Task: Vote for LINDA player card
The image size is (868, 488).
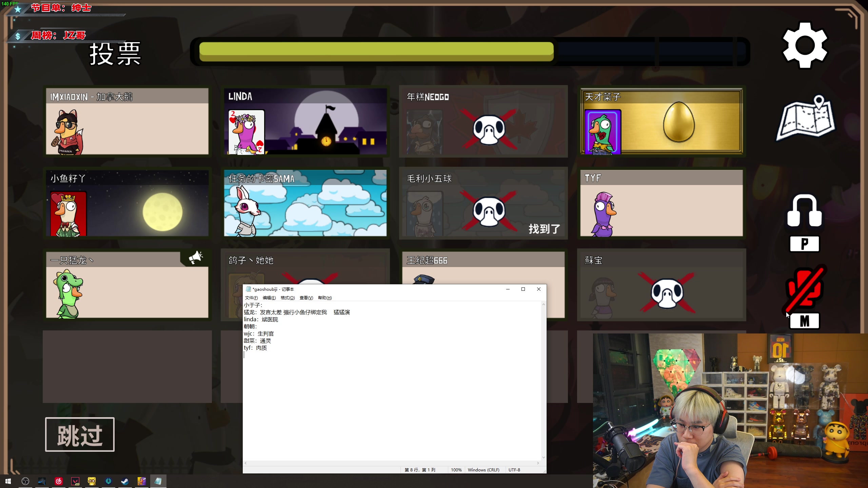Action: [x=305, y=121]
